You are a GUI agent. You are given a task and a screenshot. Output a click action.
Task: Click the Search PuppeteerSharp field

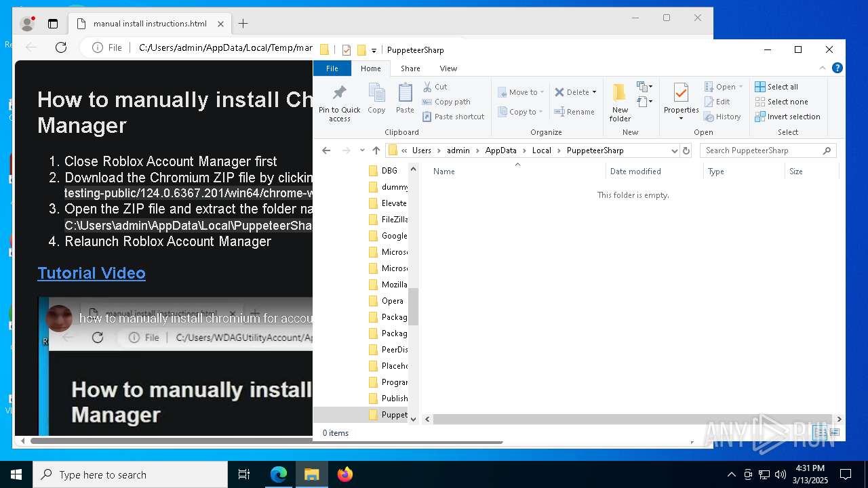tap(768, 150)
